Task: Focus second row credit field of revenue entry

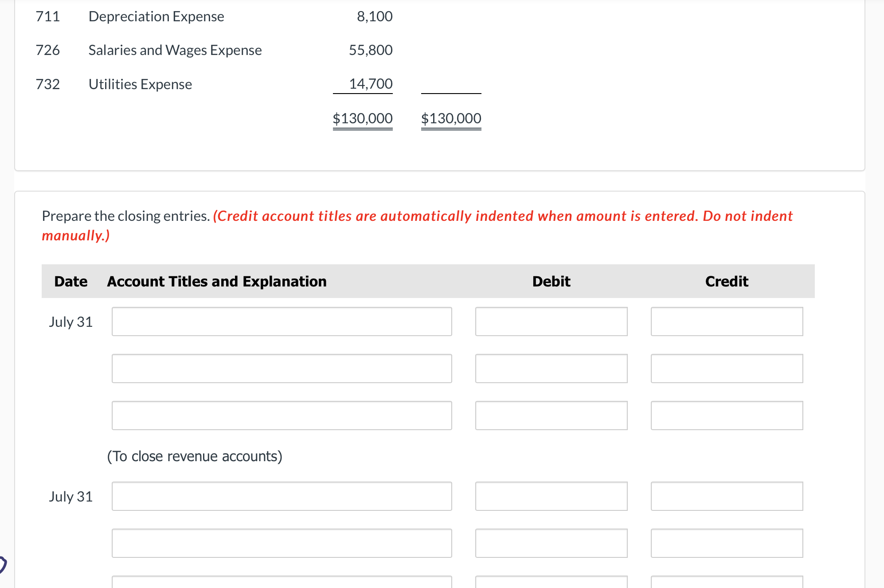Action: click(x=727, y=368)
